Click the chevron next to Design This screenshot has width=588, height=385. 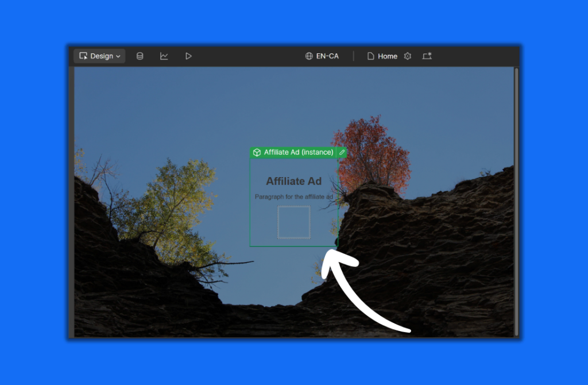coord(118,56)
